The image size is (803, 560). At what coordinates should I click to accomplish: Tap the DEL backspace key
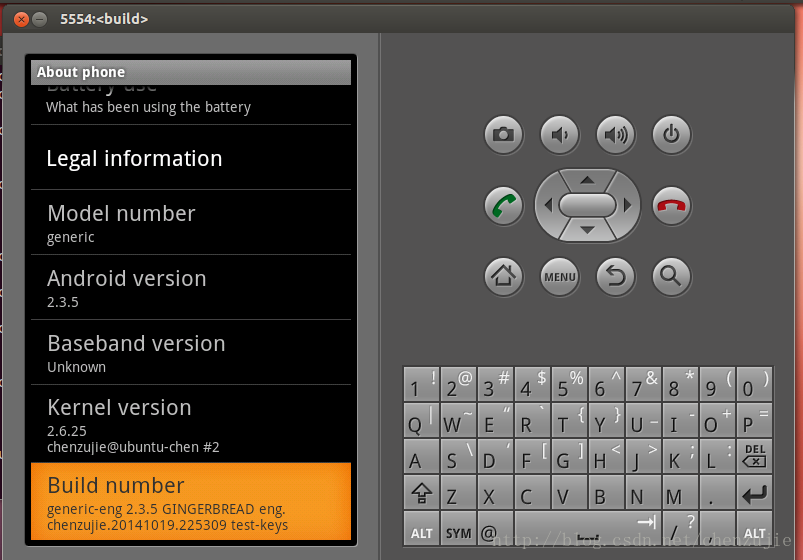pos(754,456)
